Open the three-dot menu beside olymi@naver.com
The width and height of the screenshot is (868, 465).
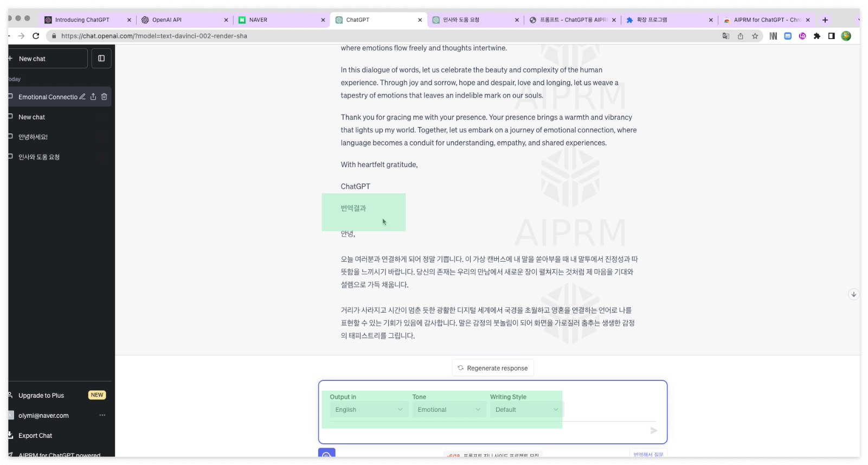(102, 415)
